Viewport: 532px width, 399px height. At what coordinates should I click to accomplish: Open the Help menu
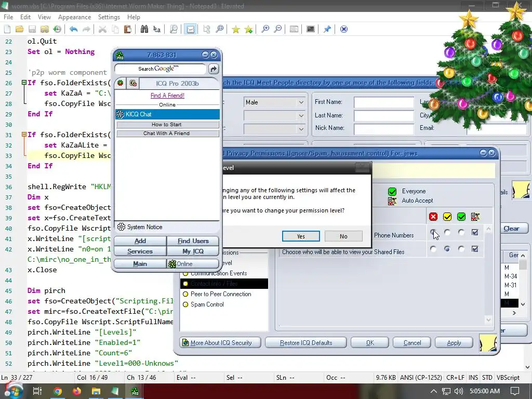click(x=134, y=17)
